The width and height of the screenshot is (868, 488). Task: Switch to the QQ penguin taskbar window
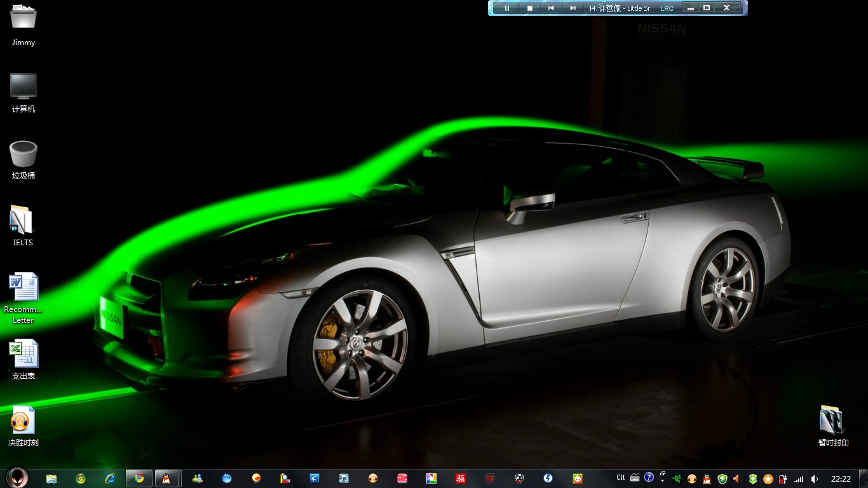tap(166, 478)
